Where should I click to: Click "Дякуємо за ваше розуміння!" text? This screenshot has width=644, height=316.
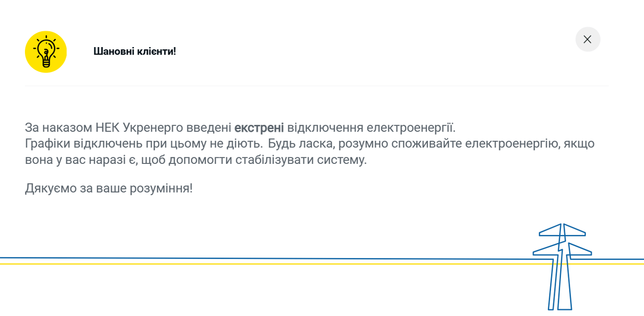(108, 189)
